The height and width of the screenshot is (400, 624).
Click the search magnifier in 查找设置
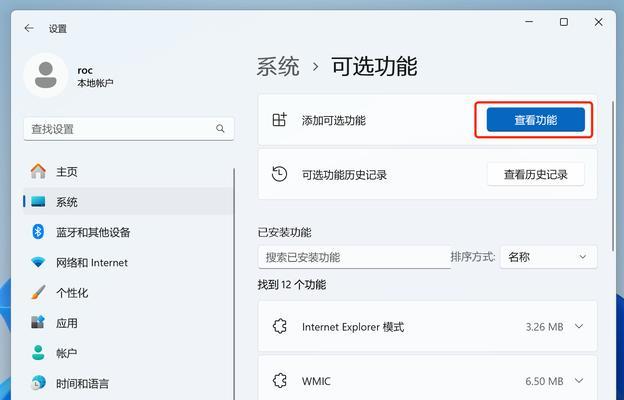click(x=220, y=129)
